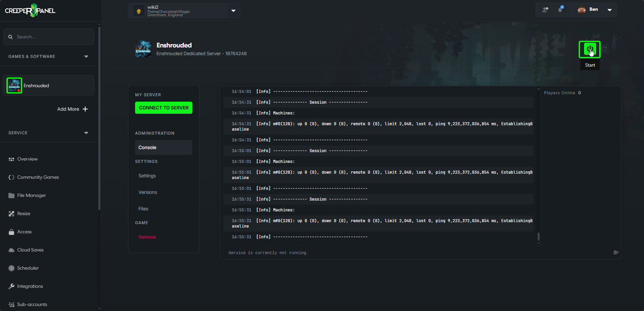The width and height of the screenshot is (644, 311).
Task: Collapse the Games & Software section
Action: coord(86,57)
